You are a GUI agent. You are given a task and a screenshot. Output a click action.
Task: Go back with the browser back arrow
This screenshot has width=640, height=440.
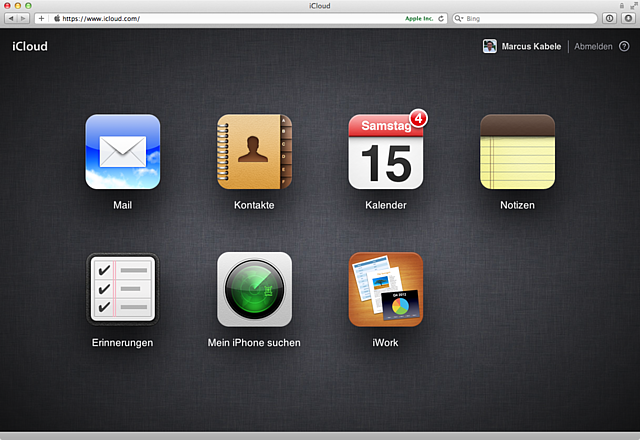(11, 18)
